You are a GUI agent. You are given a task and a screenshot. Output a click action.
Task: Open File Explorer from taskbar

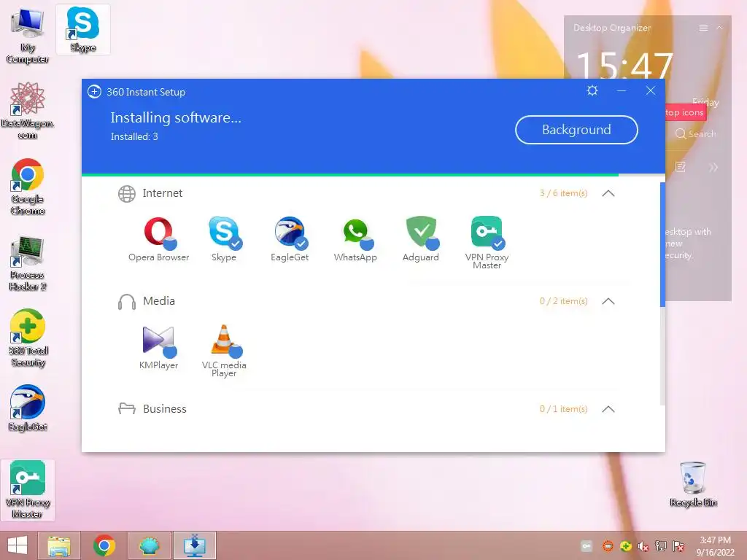(59, 545)
